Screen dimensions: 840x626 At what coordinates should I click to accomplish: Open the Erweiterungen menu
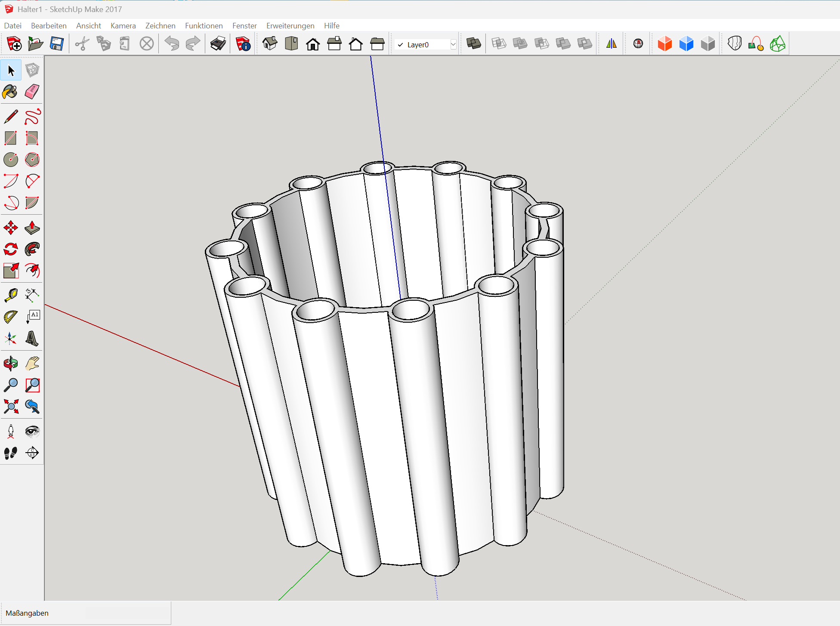290,26
